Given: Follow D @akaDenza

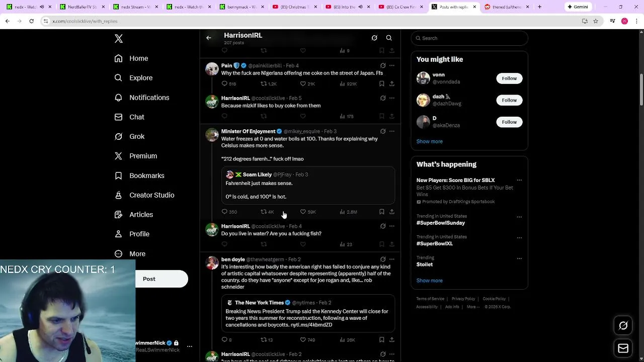Looking at the screenshot, I should [509, 122].
